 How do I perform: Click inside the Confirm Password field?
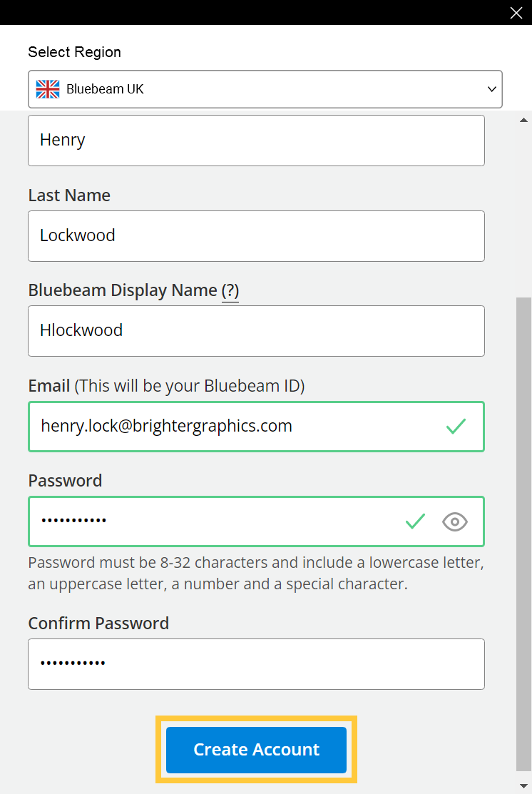(256, 663)
